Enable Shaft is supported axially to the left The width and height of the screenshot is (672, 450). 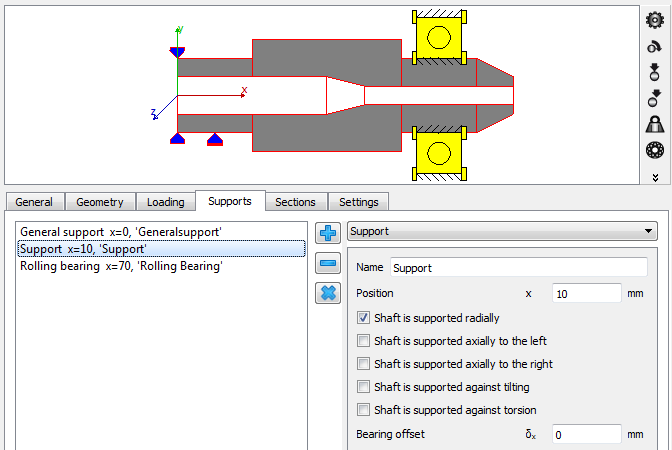tap(364, 341)
